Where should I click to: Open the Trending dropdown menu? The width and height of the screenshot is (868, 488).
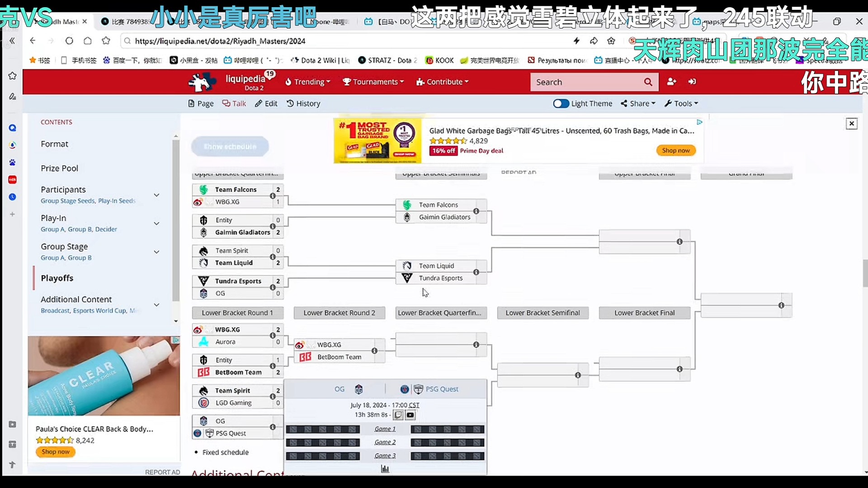[308, 82]
